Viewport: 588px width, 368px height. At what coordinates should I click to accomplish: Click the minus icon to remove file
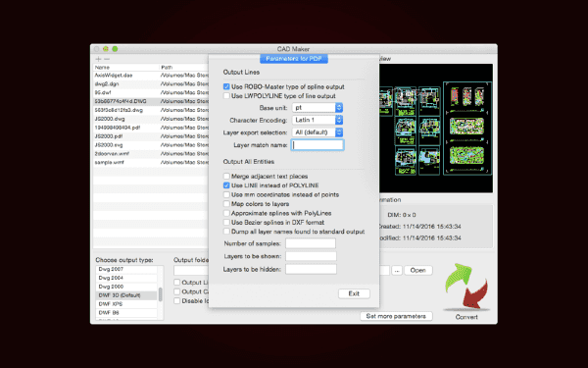click(x=107, y=59)
